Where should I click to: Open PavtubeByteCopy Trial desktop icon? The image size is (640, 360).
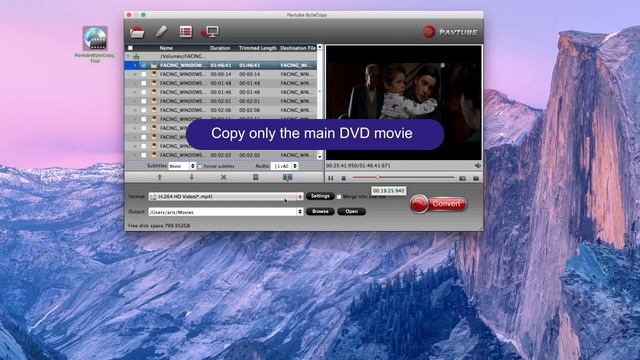tap(95, 44)
